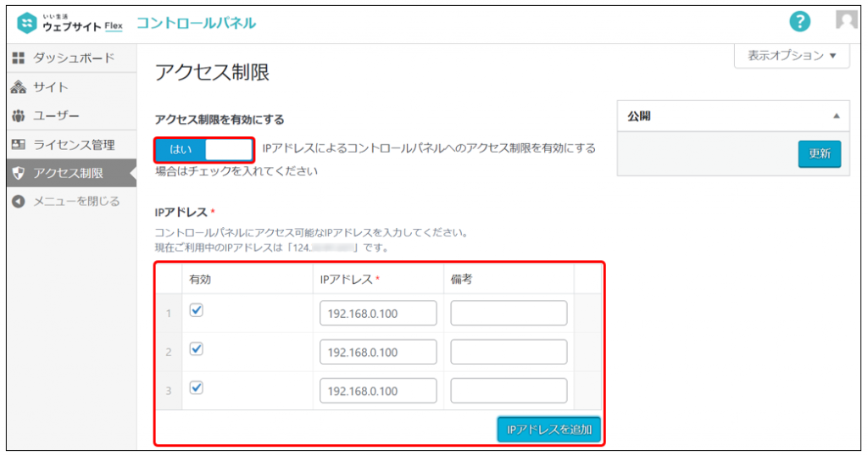Click the IPアドレスを追加 button

coord(548,430)
